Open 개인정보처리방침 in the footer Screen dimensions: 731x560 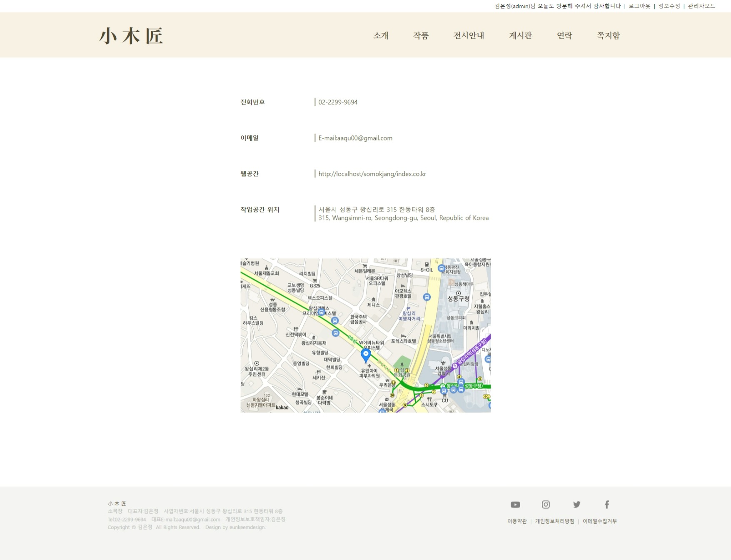[x=554, y=521]
